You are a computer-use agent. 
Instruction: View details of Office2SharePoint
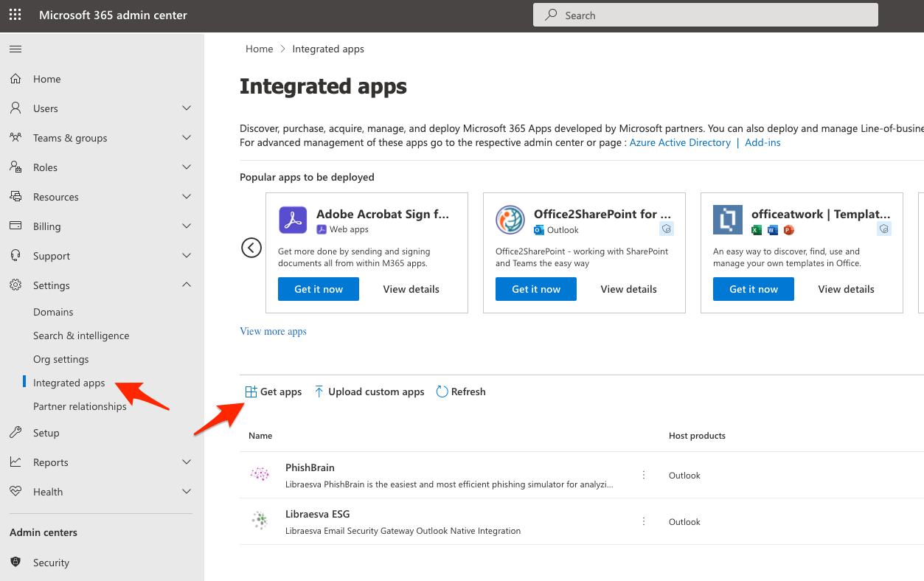(x=629, y=289)
